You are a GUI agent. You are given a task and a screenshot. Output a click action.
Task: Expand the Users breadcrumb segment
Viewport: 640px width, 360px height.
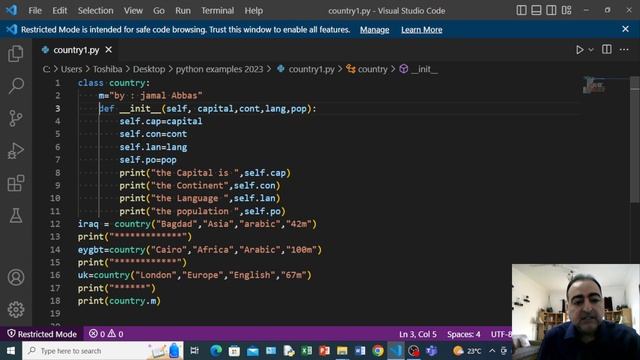pos(71,69)
